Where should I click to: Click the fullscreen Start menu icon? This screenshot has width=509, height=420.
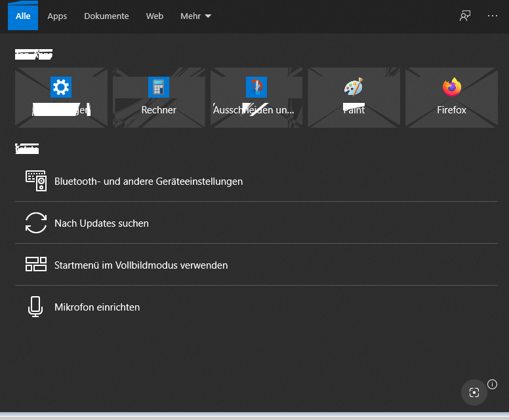(x=36, y=264)
